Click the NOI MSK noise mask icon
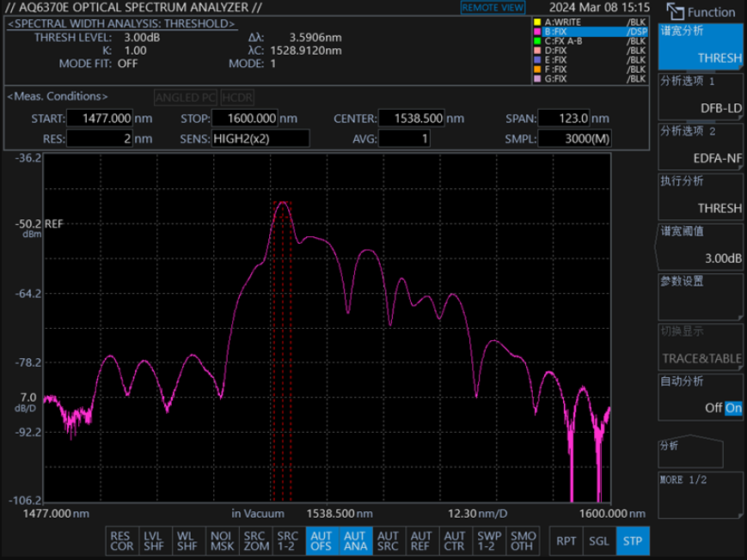 (221, 540)
